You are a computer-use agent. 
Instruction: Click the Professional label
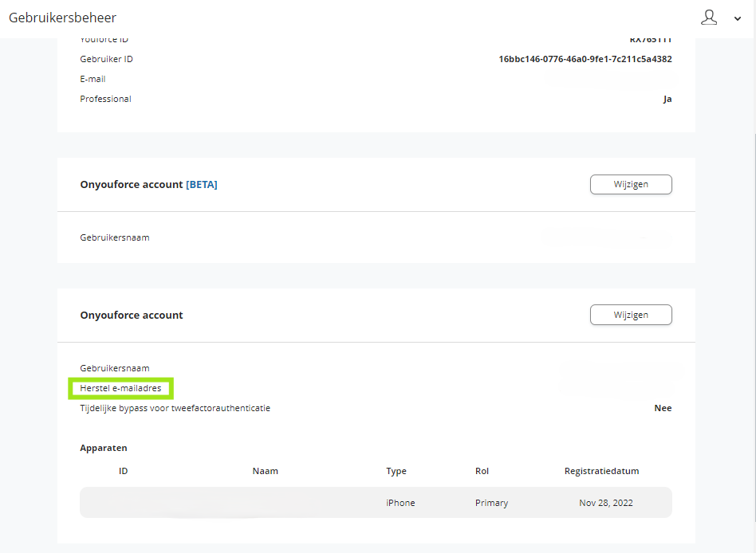(105, 99)
